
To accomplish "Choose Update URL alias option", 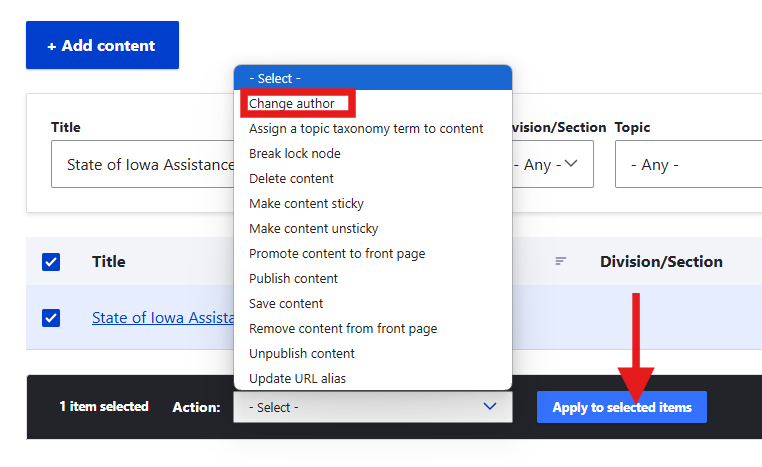I will pyautogui.click(x=297, y=379).
